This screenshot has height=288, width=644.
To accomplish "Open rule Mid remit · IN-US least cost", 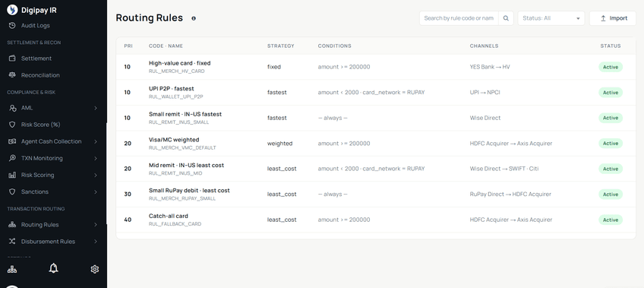I will [x=186, y=165].
